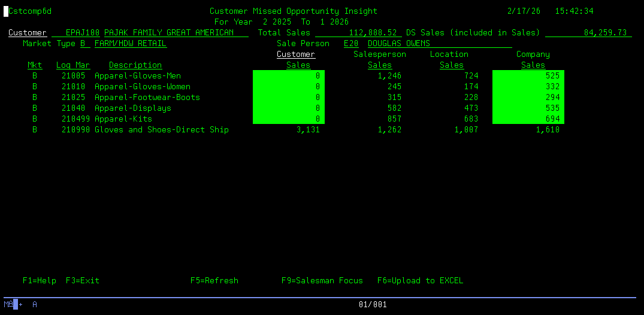Click the Log Mar column header
644x315 pixels.
[73, 65]
